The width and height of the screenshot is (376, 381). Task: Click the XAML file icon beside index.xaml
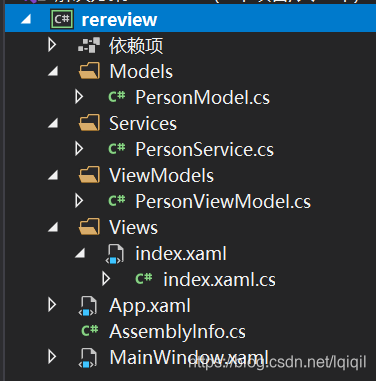point(115,254)
